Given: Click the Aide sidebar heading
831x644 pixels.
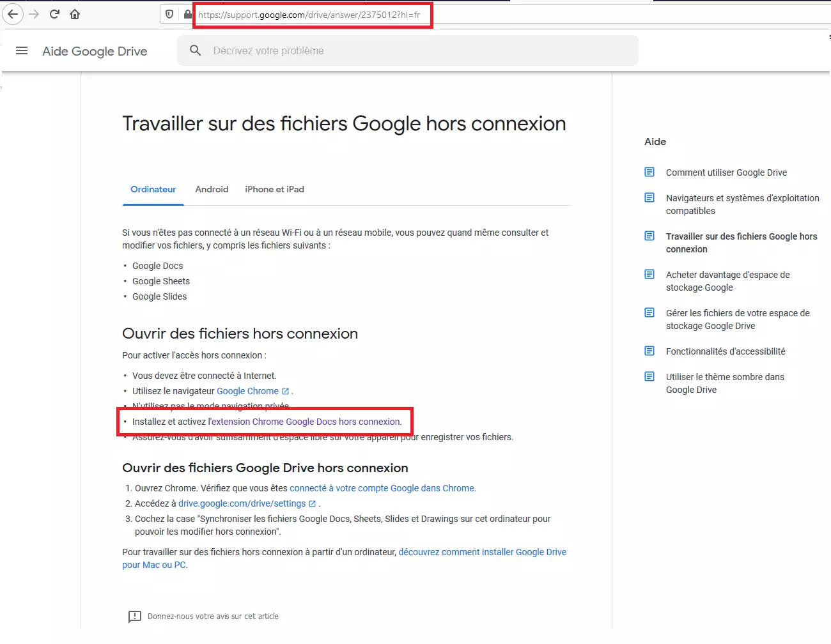Looking at the screenshot, I should tap(655, 142).
